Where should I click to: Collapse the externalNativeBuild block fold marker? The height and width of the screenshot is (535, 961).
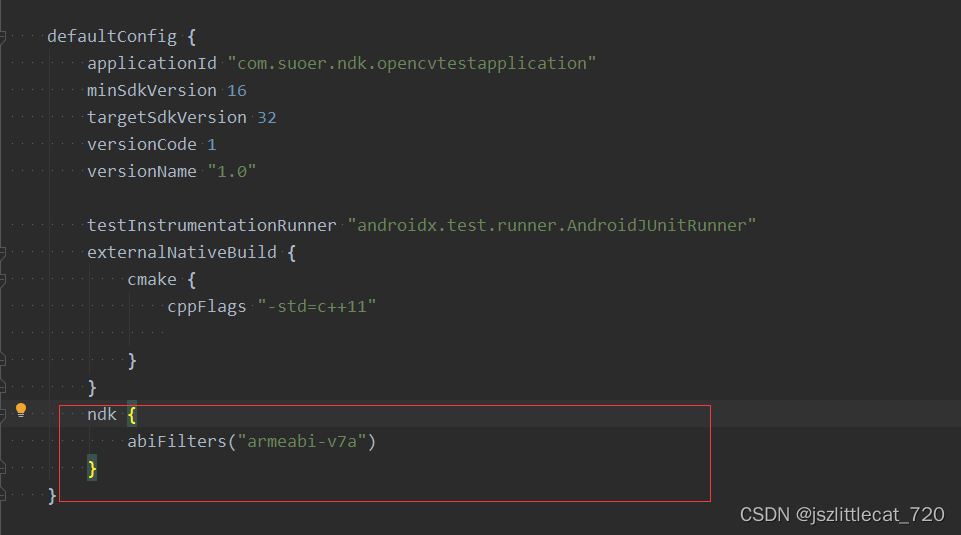click(x=2, y=252)
